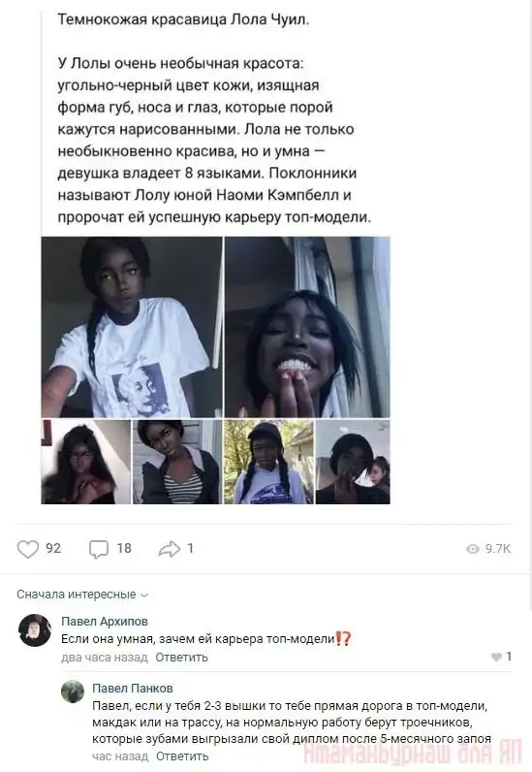Open the post comments via speech bubble icon
Screen dimensions: 532x772
(99, 549)
